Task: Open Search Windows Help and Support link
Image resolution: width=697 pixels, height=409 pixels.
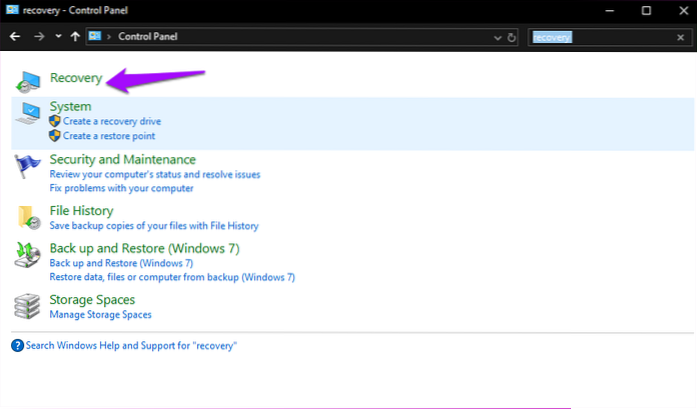Action: point(130,345)
